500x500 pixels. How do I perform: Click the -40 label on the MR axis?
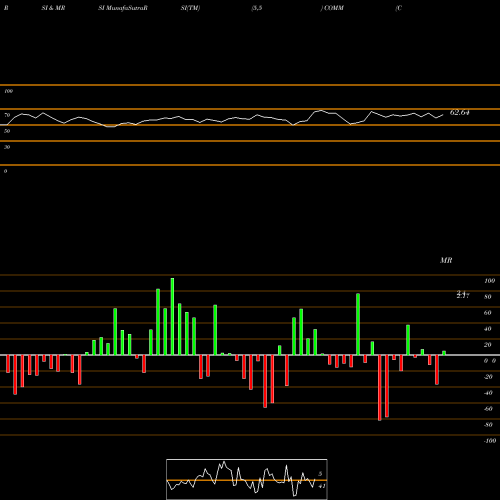point(488,393)
